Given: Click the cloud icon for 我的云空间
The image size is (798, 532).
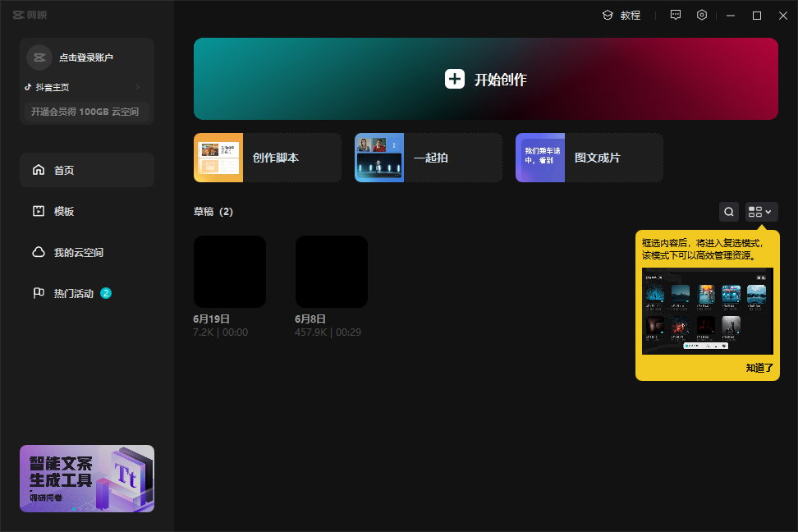Looking at the screenshot, I should coord(39,252).
